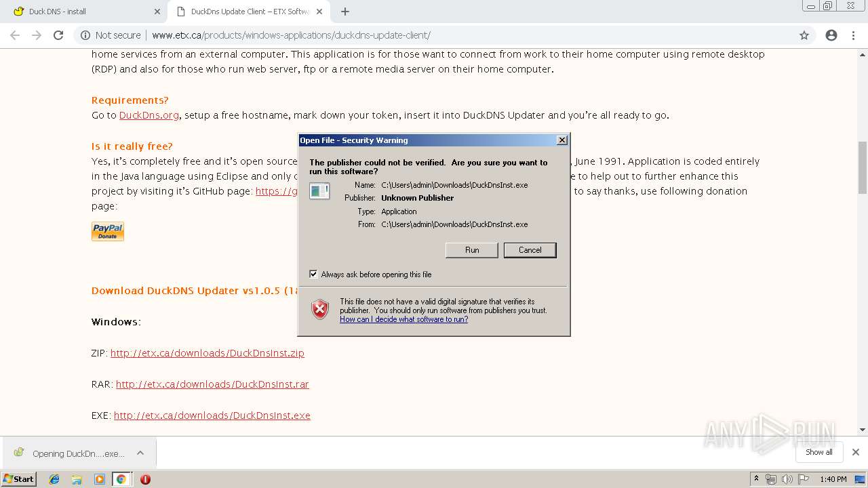Close the Open File security warning dialog

click(x=561, y=140)
